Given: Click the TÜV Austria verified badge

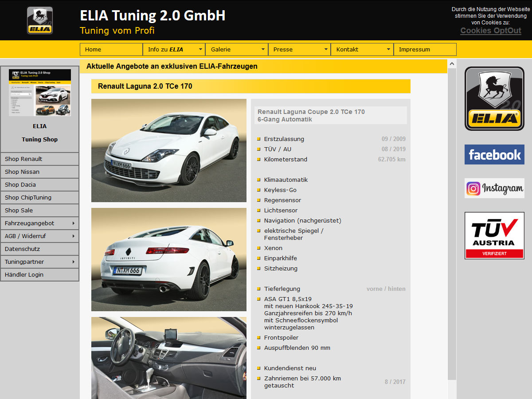Looking at the screenshot, I should [x=494, y=235].
